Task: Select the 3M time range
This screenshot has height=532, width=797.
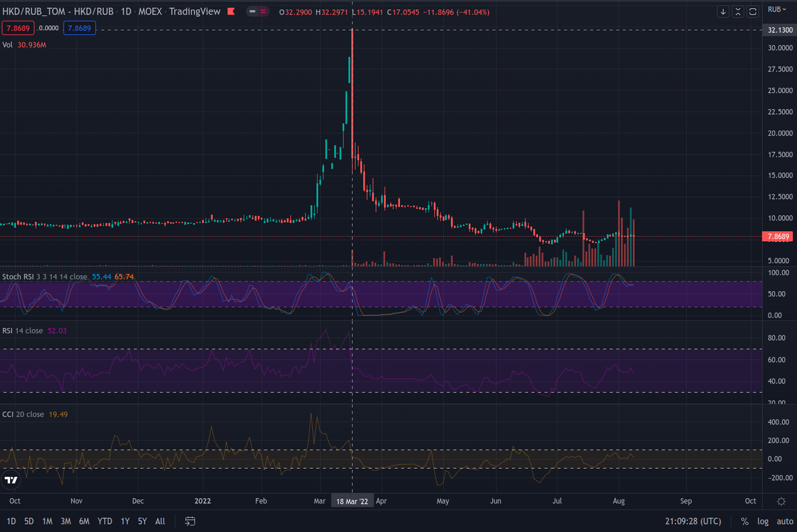Action: [x=66, y=521]
